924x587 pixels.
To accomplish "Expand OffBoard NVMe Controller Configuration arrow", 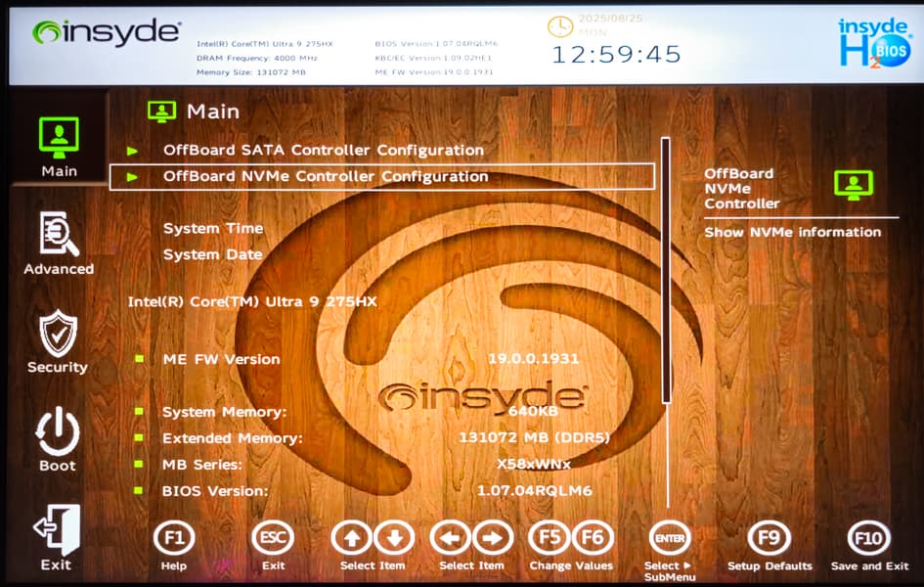I will [x=133, y=177].
